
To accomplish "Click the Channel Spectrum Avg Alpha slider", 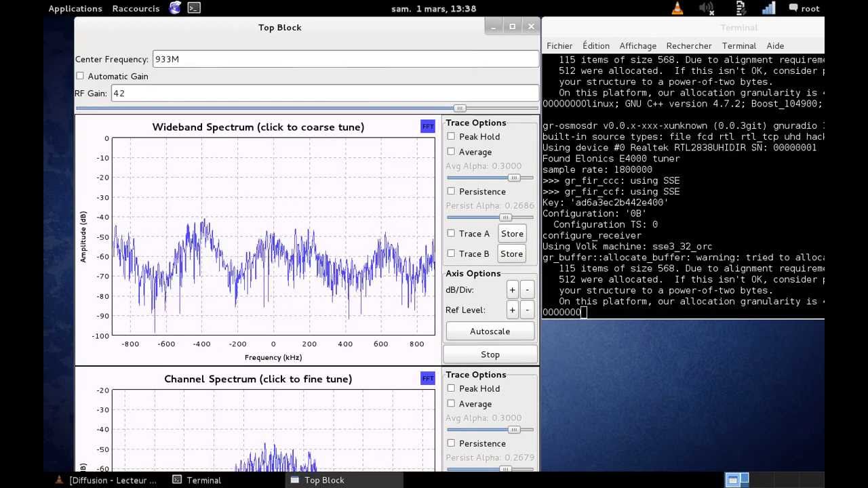I will (490, 430).
